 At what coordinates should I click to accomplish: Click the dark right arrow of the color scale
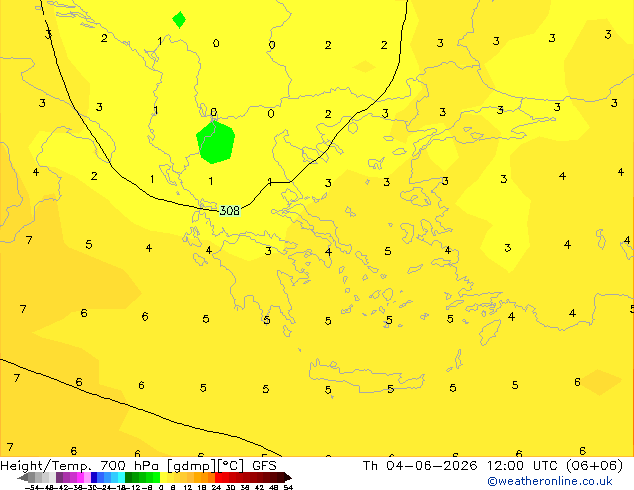(x=288, y=477)
